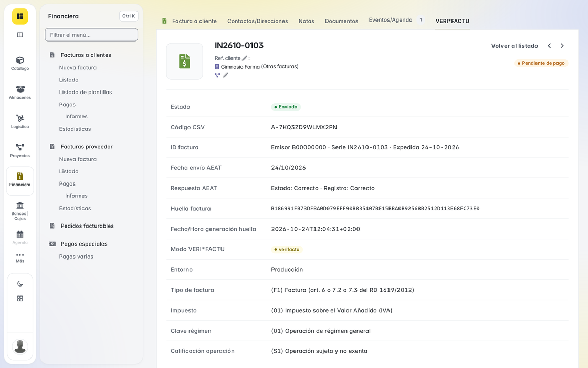588x368 pixels.
Task: Open the widgets grid icon
Action: pos(20,299)
